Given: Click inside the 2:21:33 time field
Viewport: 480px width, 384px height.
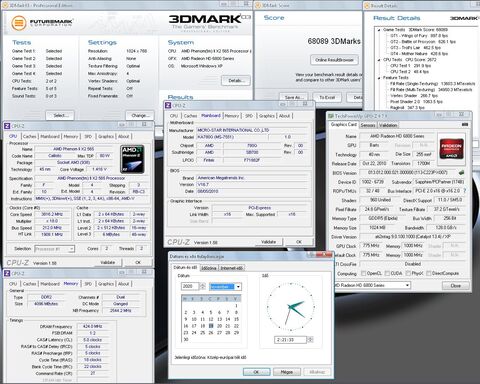Looking at the screenshot, I should tap(290, 340).
